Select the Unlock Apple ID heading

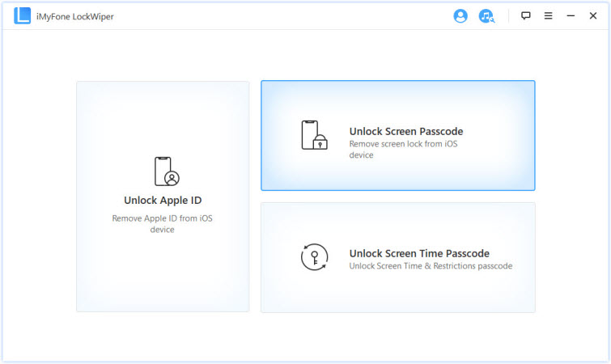pyautogui.click(x=163, y=200)
